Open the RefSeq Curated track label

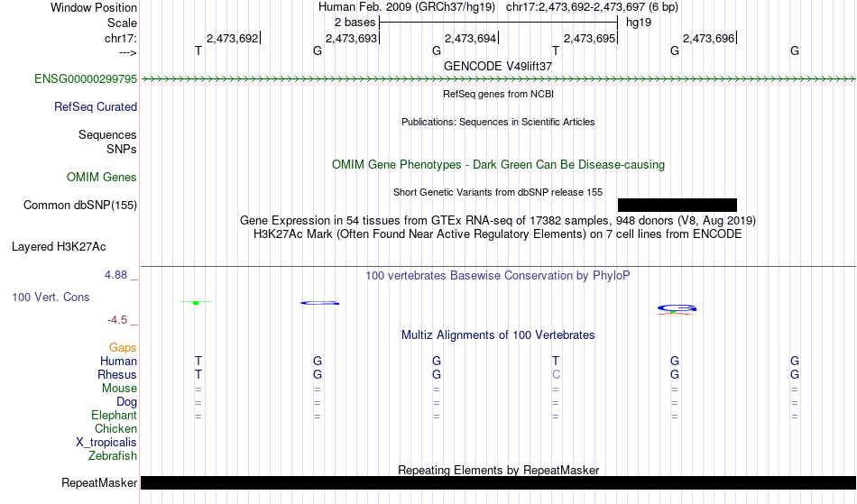96,106
